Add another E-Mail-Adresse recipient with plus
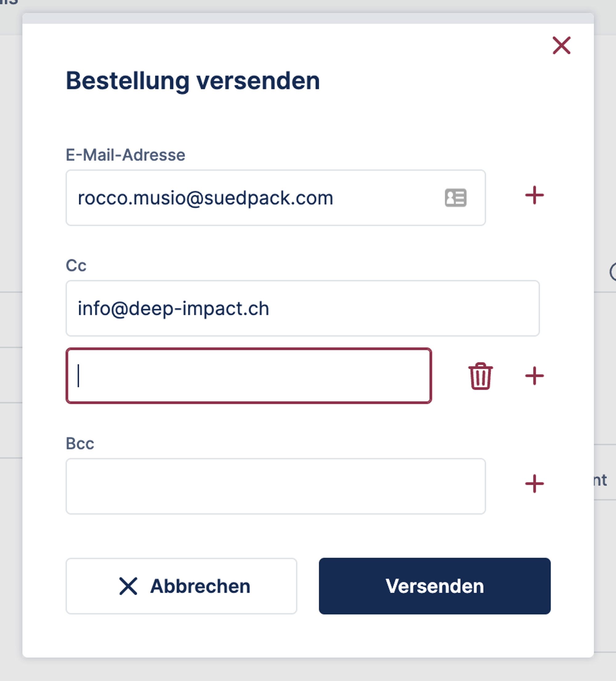 point(534,195)
